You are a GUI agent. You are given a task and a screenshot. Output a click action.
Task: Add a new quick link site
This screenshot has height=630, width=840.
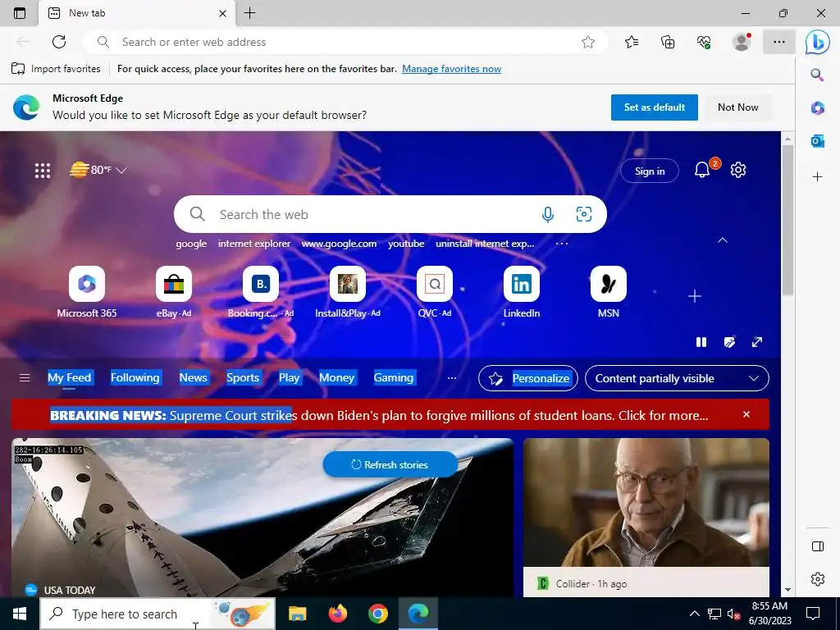pos(695,296)
